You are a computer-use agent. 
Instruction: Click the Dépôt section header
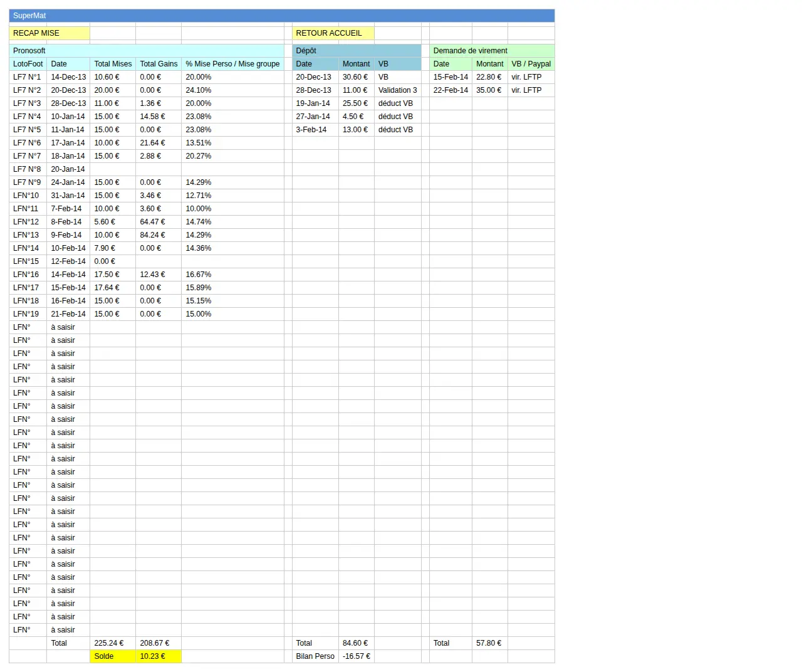(357, 51)
